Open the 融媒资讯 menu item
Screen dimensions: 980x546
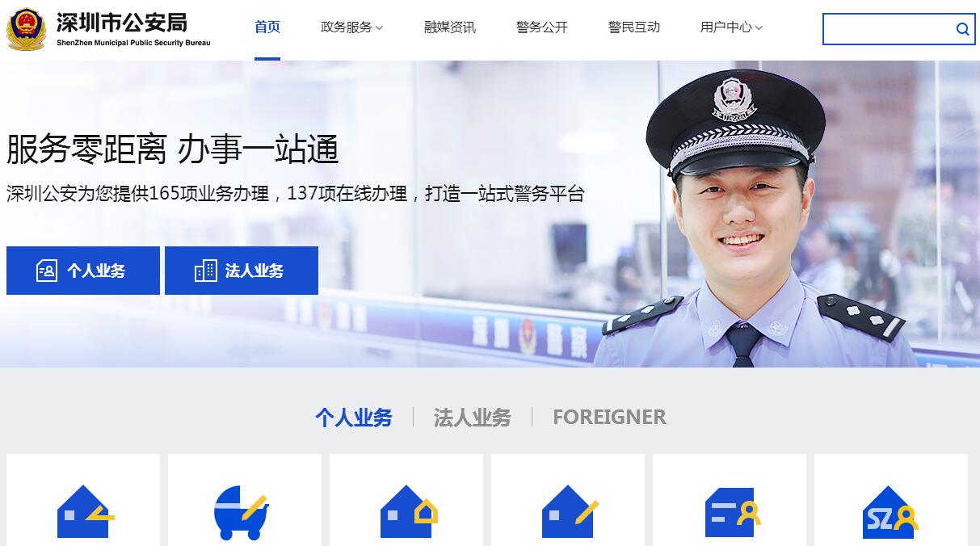[450, 27]
